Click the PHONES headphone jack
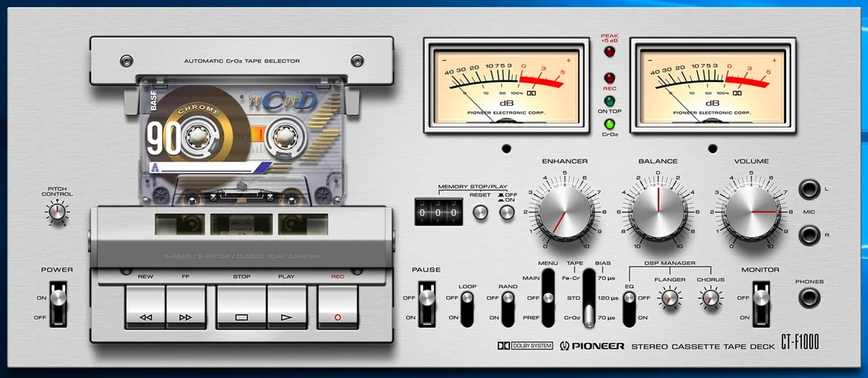The height and width of the screenshot is (378, 868). pyautogui.click(x=809, y=298)
